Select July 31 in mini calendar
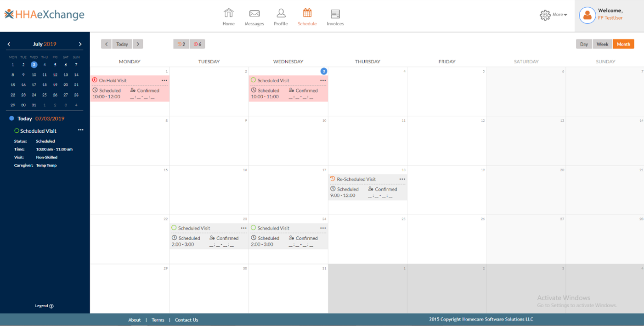 tap(34, 105)
